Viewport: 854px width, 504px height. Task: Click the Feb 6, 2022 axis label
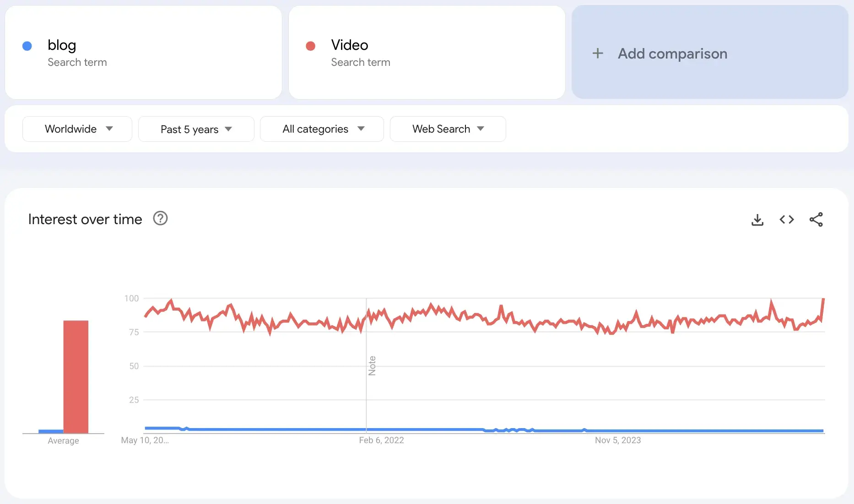pos(381,440)
